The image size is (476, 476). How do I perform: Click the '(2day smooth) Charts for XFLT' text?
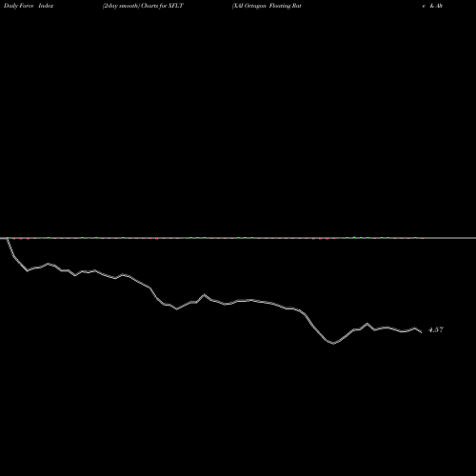point(143,6)
